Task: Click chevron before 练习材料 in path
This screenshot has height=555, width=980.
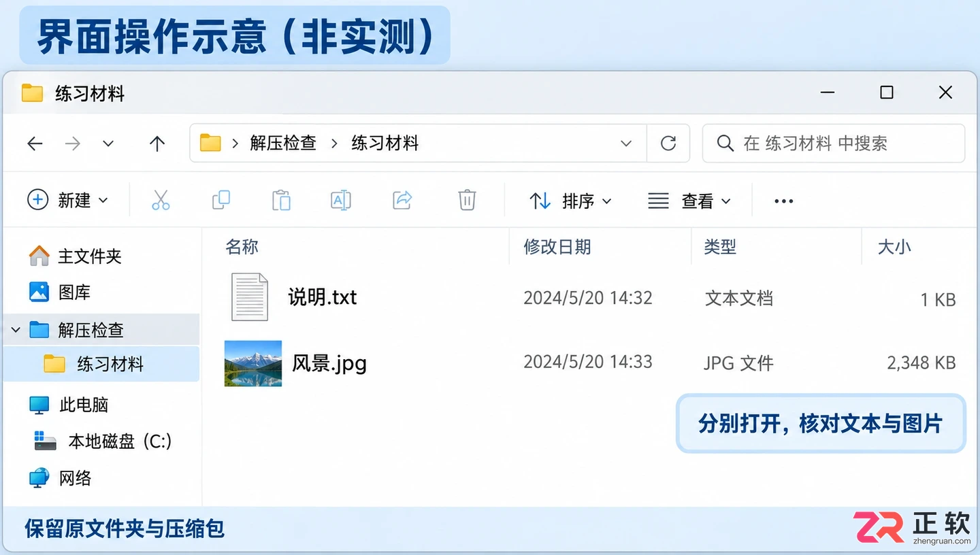Action: coord(334,144)
